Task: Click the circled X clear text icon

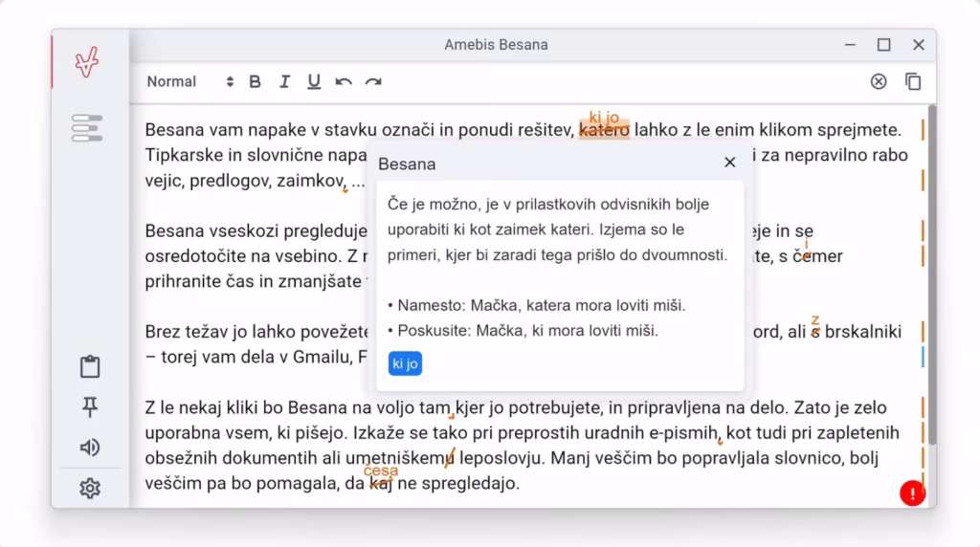Action: [879, 82]
